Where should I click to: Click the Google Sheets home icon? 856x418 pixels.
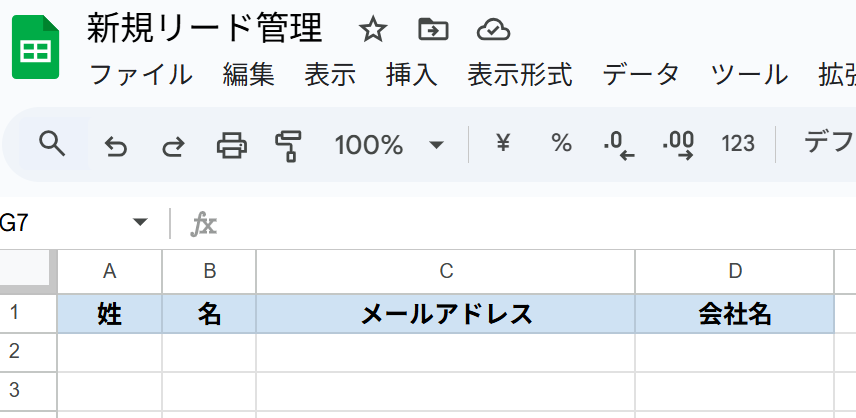coord(35,47)
